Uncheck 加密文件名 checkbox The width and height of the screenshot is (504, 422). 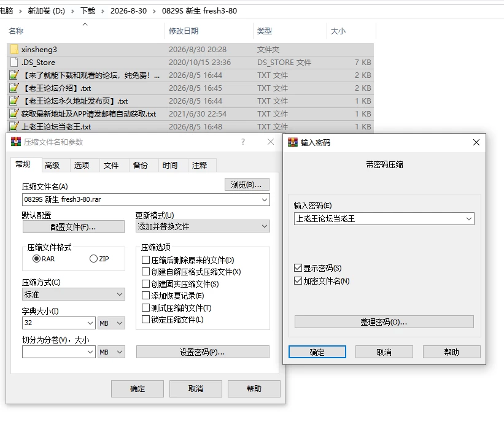[x=298, y=281]
